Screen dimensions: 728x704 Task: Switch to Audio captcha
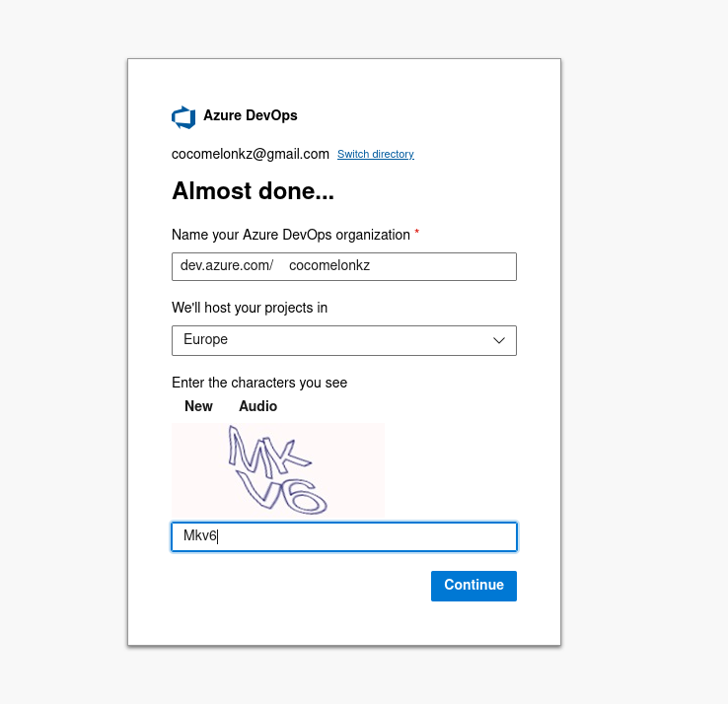257,406
